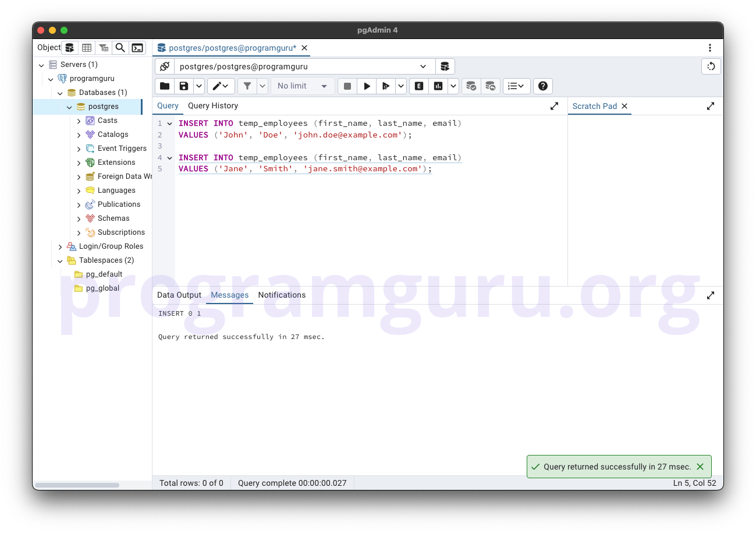Open the Explain plan for the query
Viewport: 756px width, 533px height.
click(x=418, y=86)
